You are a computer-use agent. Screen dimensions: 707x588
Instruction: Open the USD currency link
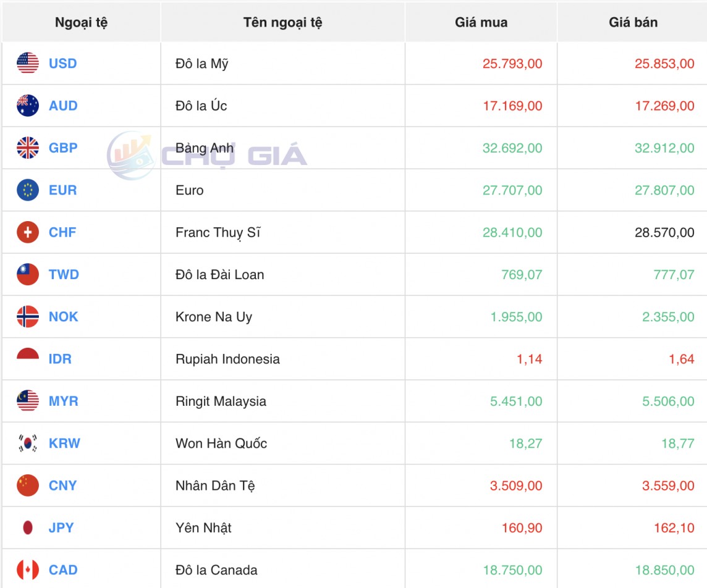point(62,64)
